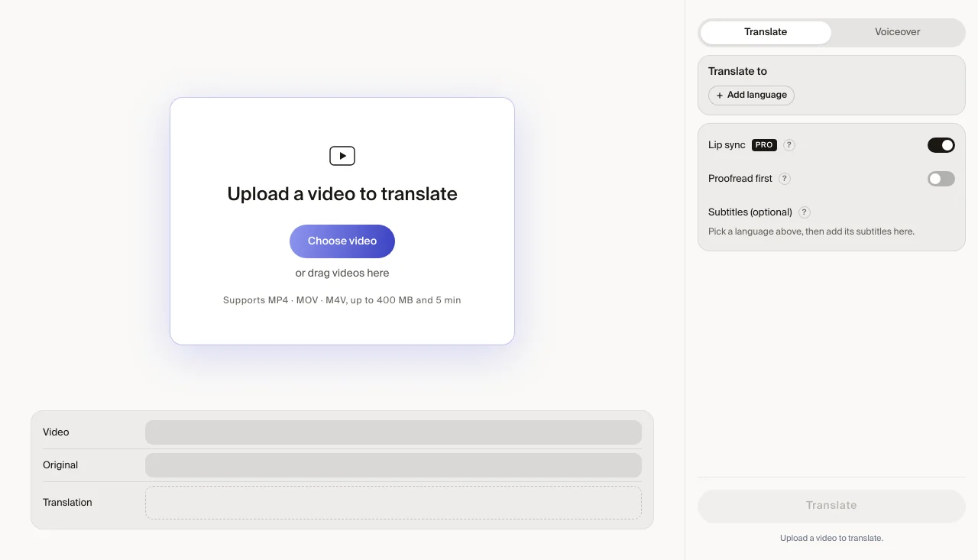Click the 'Subtitles (optional)' label
Image resolution: width=978 pixels, height=560 pixels.
tap(750, 212)
